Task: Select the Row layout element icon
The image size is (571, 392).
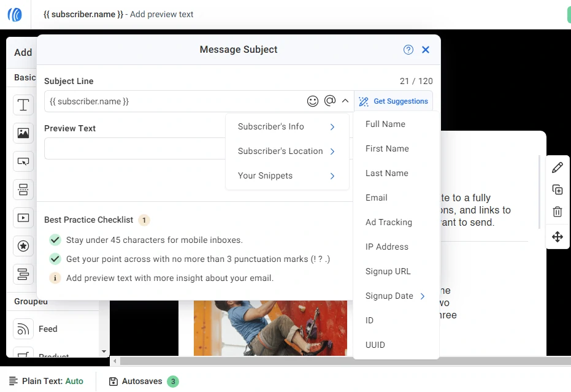Action: pos(23,274)
